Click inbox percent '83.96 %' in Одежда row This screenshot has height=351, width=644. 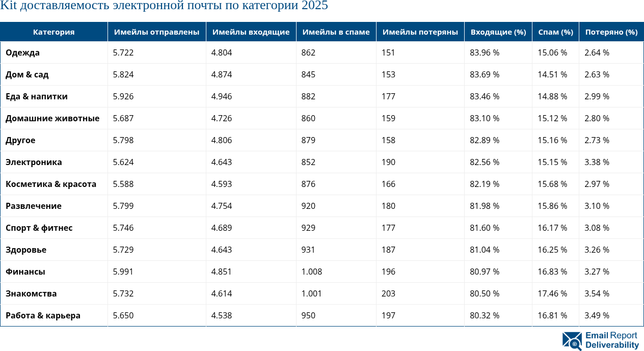(485, 52)
